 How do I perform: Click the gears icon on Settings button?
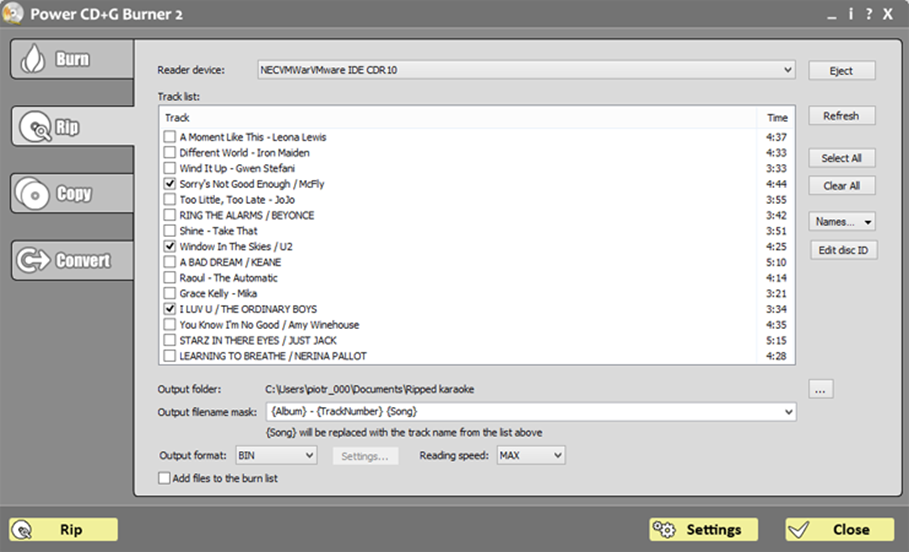click(x=664, y=529)
